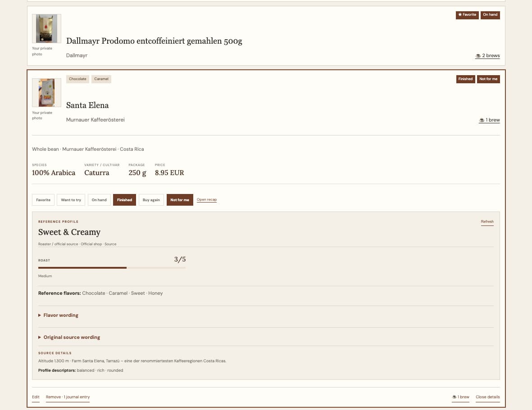Click the cup icon in the bottom 1 brew link
Image resolution: width=532 pixels, height=410 pixels.
[x=454, y=397]
